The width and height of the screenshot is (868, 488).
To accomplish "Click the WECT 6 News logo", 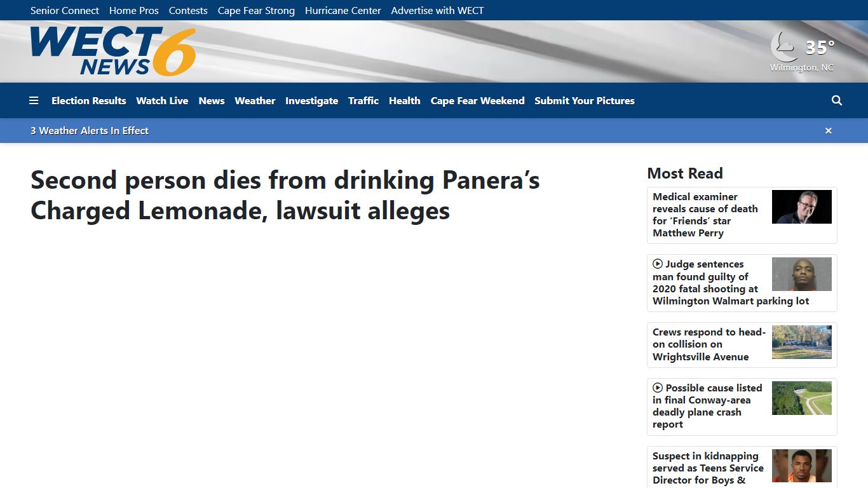I will (x=113, y=51).
